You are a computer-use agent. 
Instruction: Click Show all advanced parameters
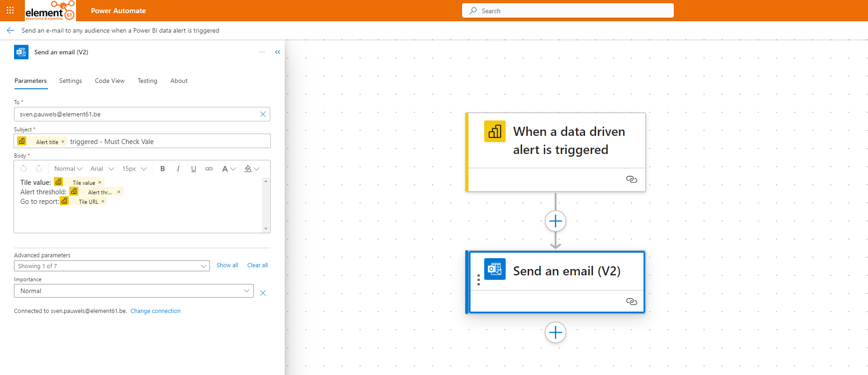[x=227, y=265]
